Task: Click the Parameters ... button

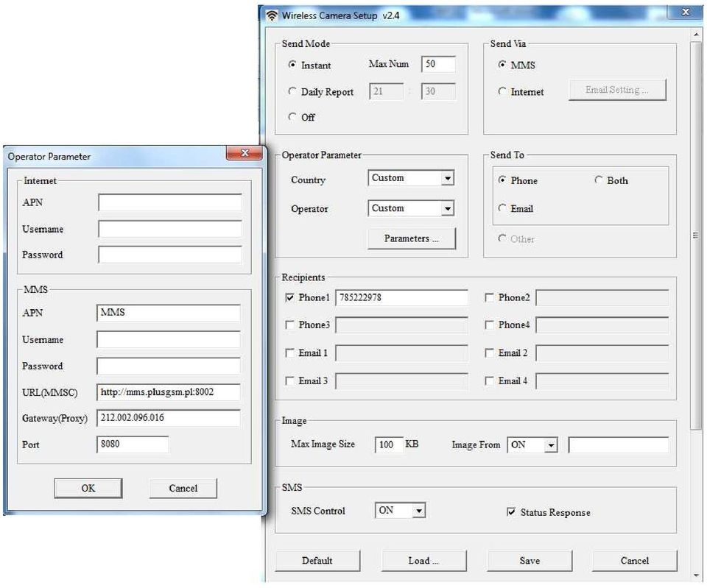Action: click(412, 238)
